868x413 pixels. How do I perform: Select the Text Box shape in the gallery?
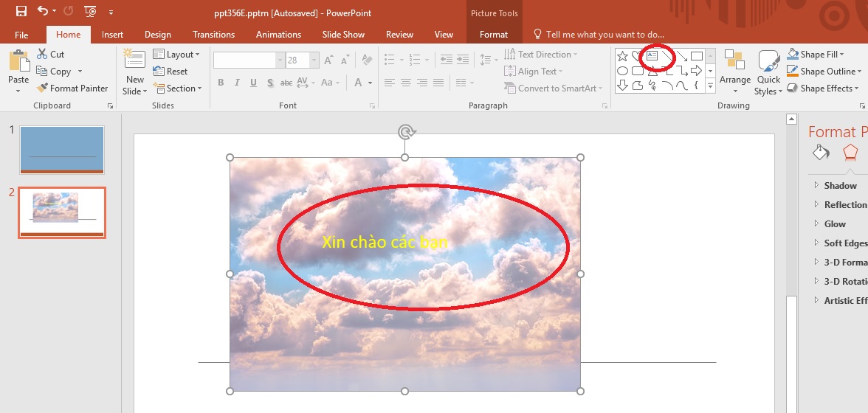pyautogui.click(x=652, y=56)
